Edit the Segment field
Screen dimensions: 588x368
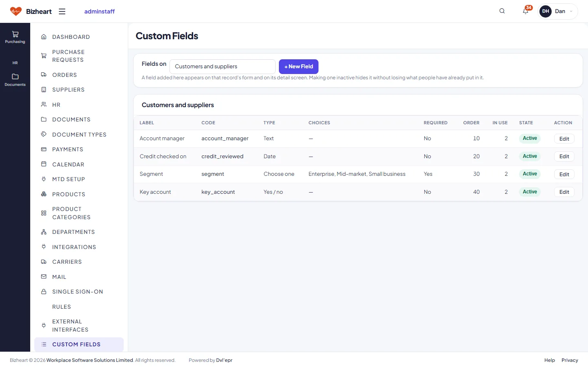[x=564, y=174]
